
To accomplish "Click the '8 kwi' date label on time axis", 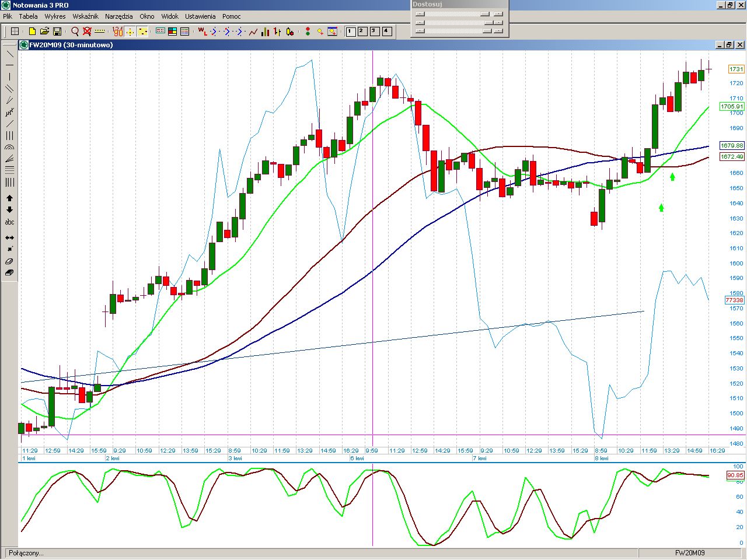I will pos(601,459).
